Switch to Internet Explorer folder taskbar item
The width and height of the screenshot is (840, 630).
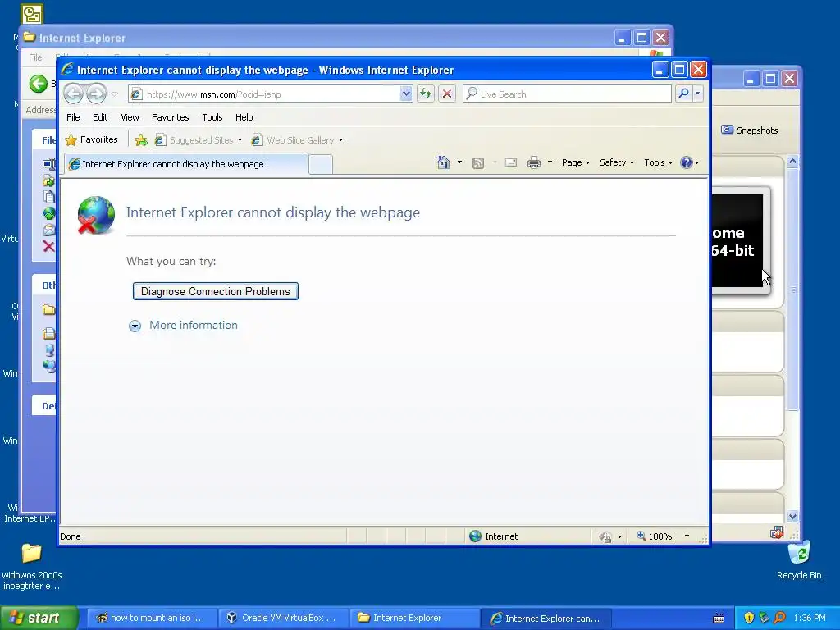pyautogui.click(x=415, y=618)
